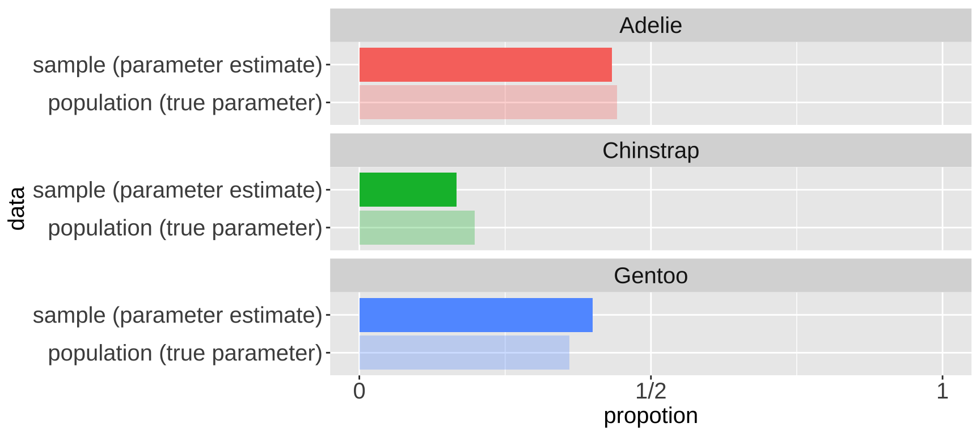Select the solid blue Gentoo sample bar
This screenshot has height=436, width=980.
476,315
